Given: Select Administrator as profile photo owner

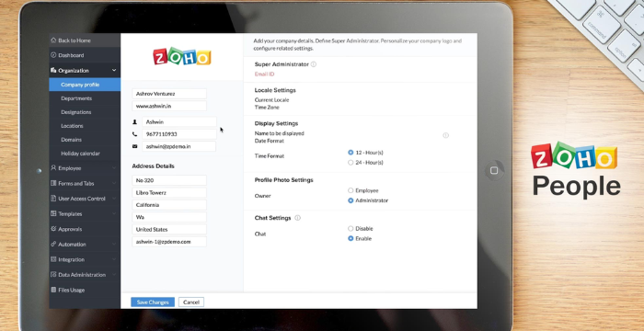Looking at the screenshot, I should [351, 200].
